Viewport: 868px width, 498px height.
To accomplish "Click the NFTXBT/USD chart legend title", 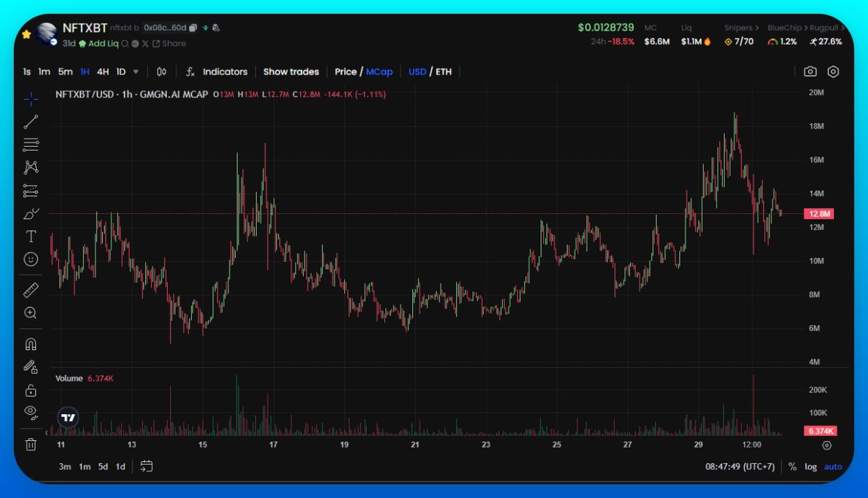I will [132, 94].
